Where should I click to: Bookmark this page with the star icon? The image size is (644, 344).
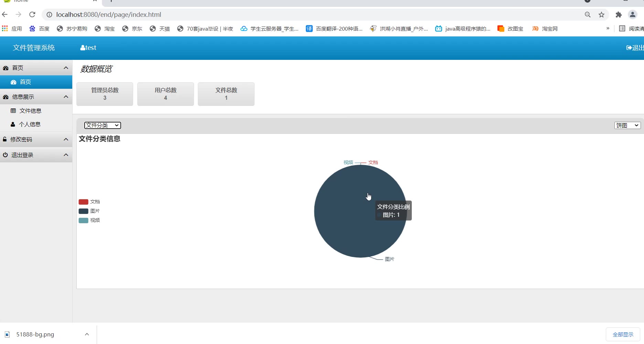pos(601,14)
